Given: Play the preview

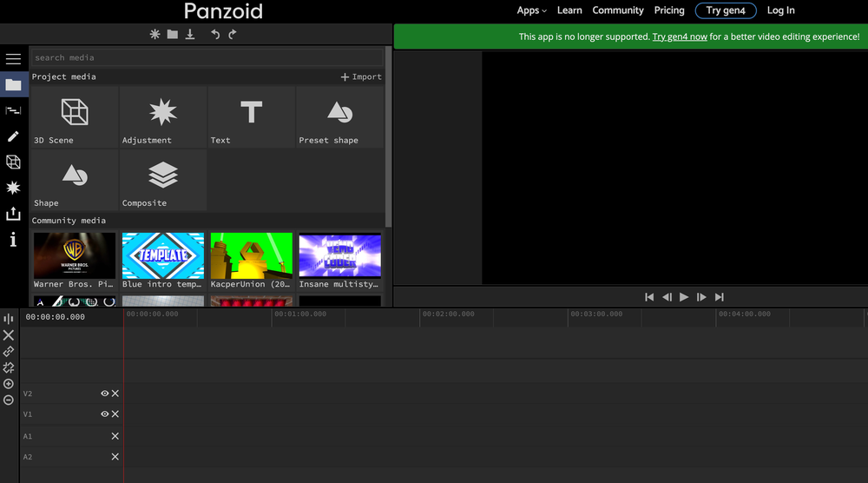Looking at the screenshot, I should (x=684, y=297).
